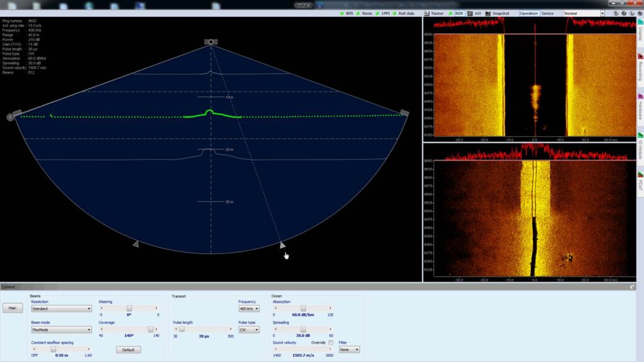Viewport: 644px width, 362px height.
Task: Open the Frequency 400 kHz dropdown
Action: tap(249, 309)
